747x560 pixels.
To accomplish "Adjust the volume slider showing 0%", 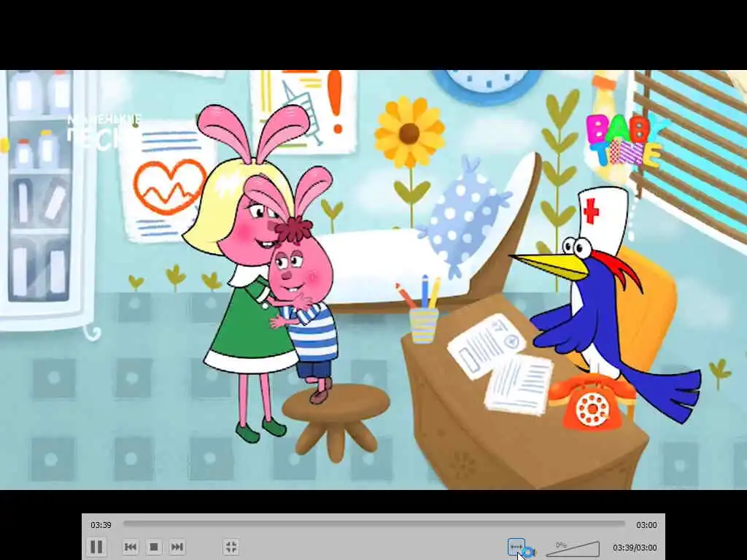I will click(x=572, y=548).
